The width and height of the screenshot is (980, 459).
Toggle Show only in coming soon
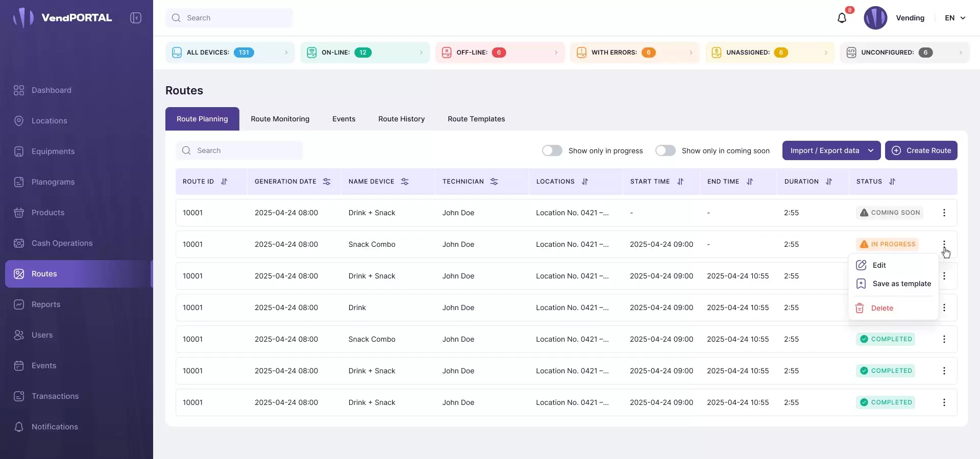pyautogui.click(x=665, y=150)
